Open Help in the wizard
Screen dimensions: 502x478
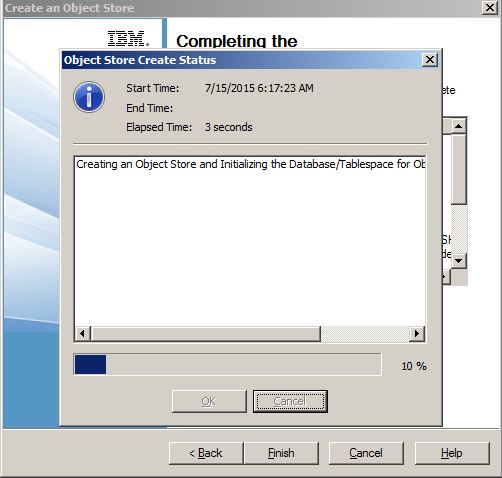tap(452, 453)
